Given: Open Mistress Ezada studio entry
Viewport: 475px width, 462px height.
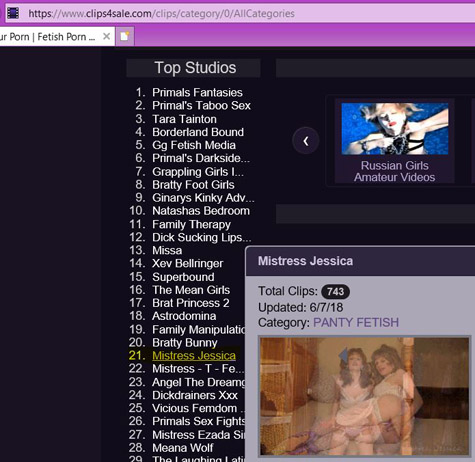Looking at the screenshot, I should pos(199,435).
